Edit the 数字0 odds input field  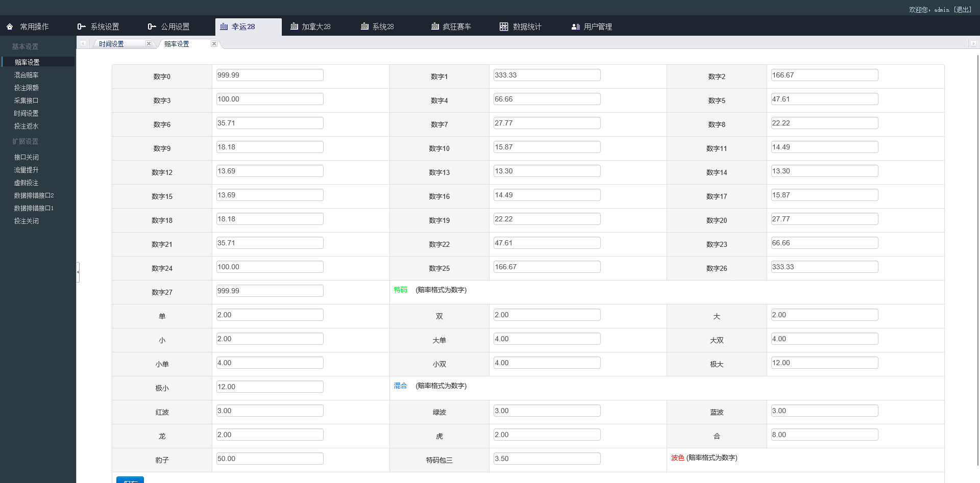pyautogui.click(x=269, y=75)
